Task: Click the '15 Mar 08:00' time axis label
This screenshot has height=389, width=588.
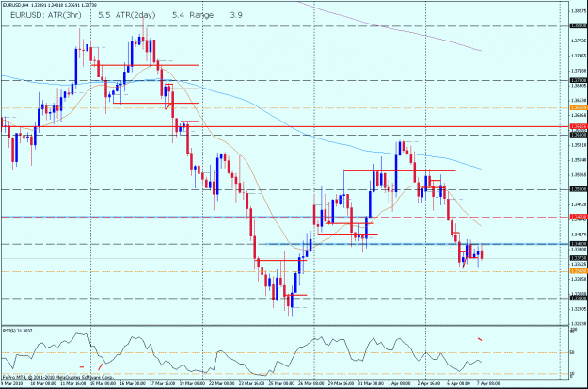Action: [x=103, y=383]
